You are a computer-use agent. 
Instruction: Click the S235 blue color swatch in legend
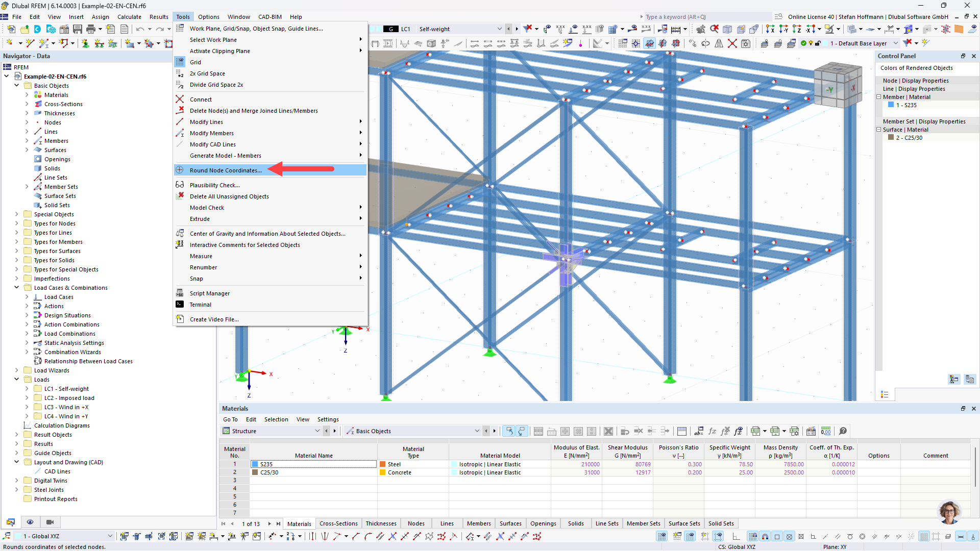891,105
